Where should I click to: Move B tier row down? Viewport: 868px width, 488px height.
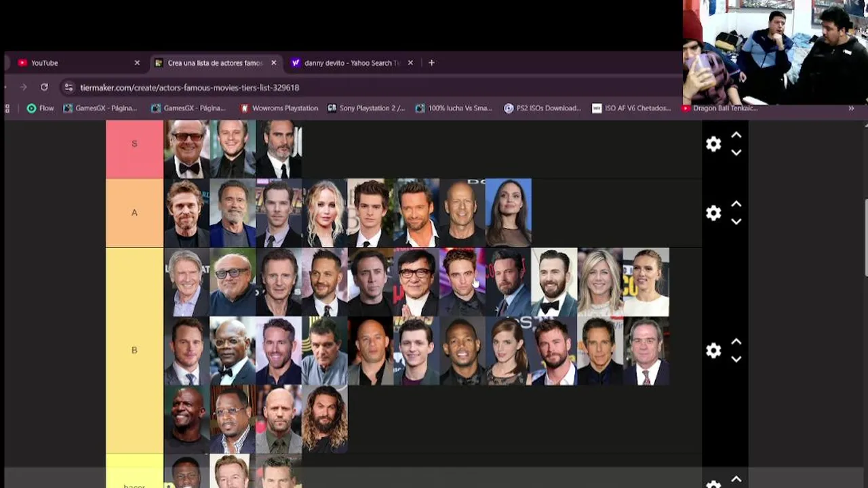pos(736,359)
